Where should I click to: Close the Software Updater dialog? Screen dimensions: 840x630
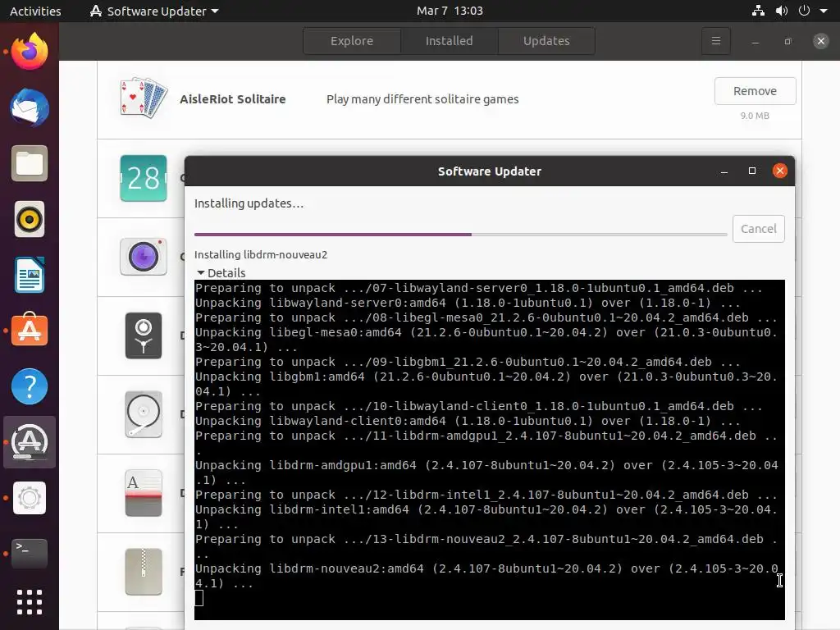780,171
